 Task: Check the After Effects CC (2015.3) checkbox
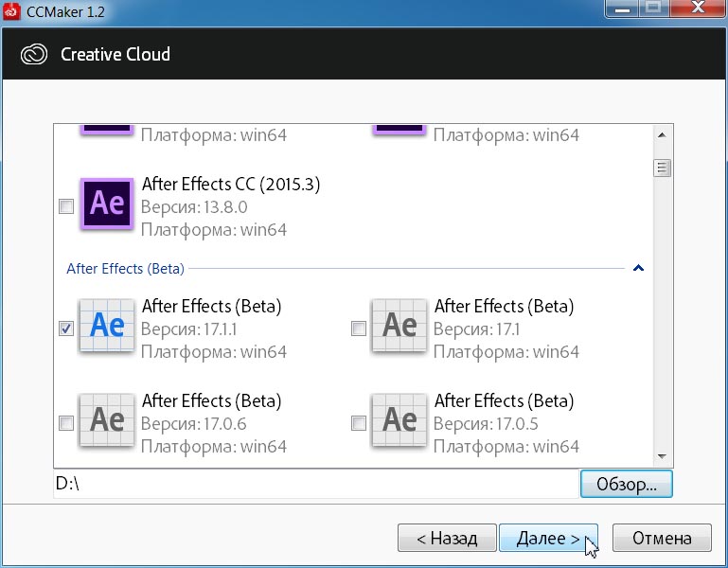coord(66,206)
